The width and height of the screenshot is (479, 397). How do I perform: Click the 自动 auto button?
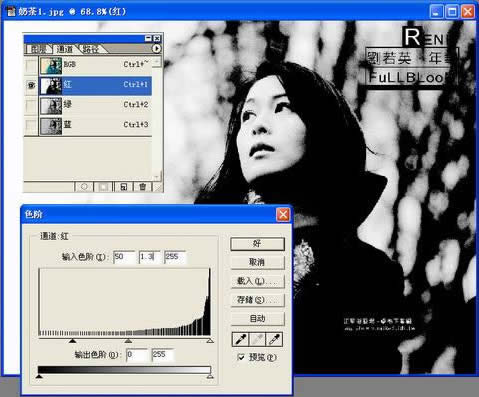tap(257, 319)
